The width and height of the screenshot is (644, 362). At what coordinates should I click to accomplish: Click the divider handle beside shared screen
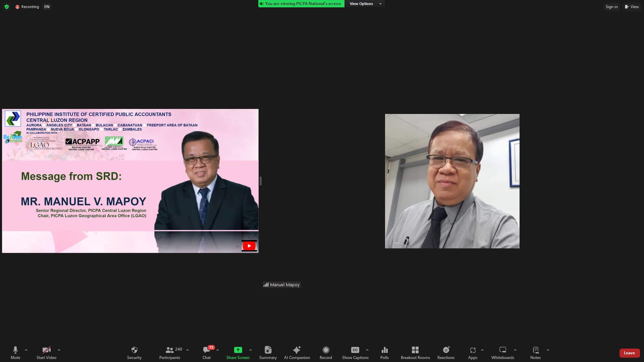pos(261,181)
